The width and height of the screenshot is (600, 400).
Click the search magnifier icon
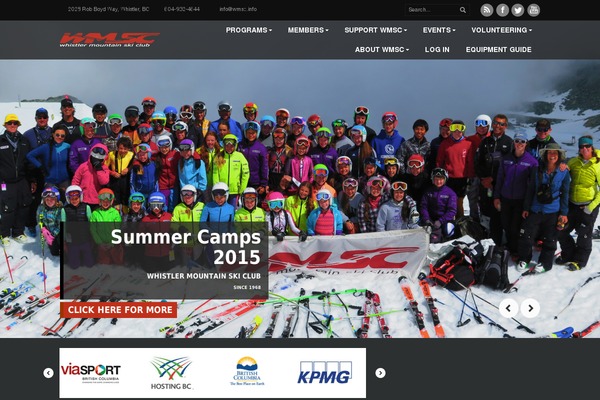(x=463, y=10)
